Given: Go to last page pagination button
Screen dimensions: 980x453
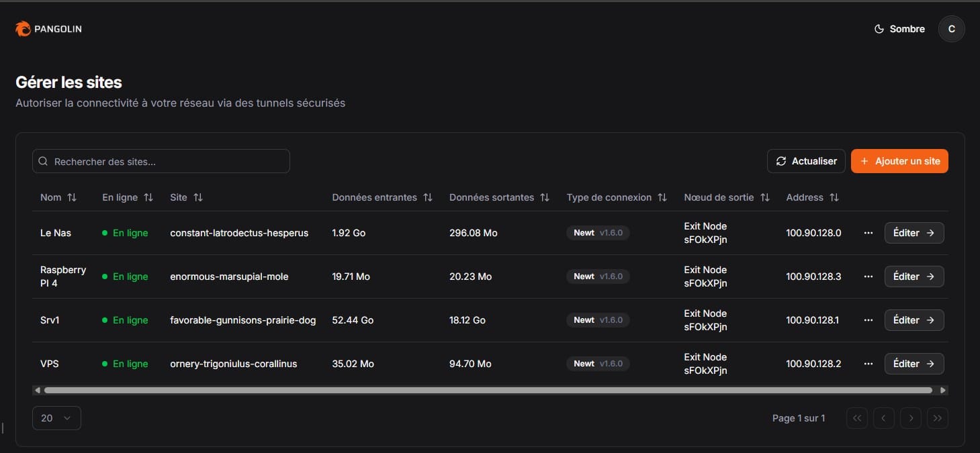Looking at the screenshot, I should tap(937, 418).
